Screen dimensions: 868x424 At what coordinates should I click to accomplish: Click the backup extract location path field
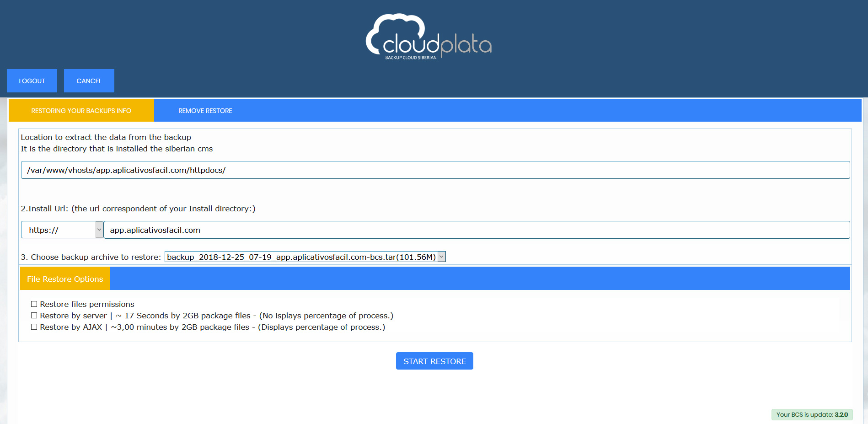tap(435, 170)
